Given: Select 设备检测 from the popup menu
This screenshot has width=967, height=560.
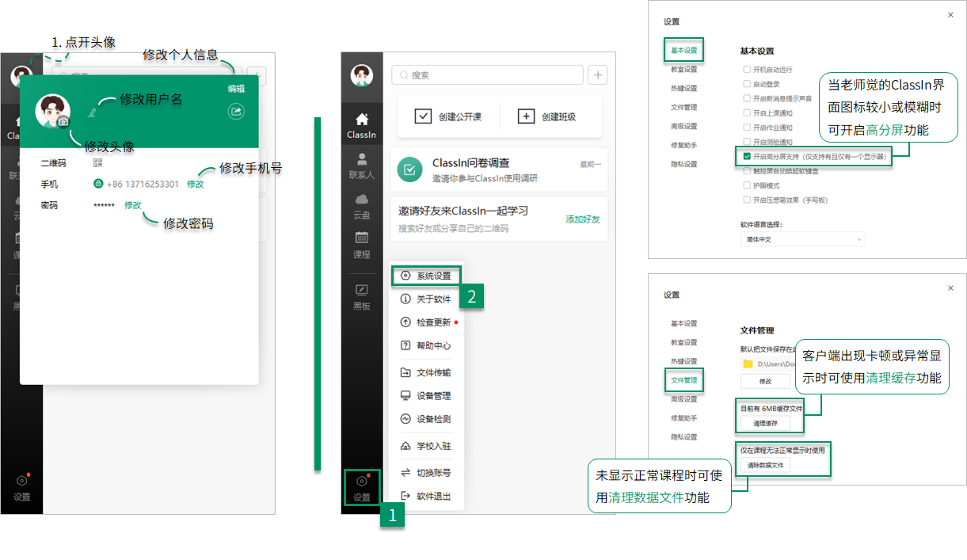Looking at the screenshot, I should pyautogui.click(x=426, y=419).
